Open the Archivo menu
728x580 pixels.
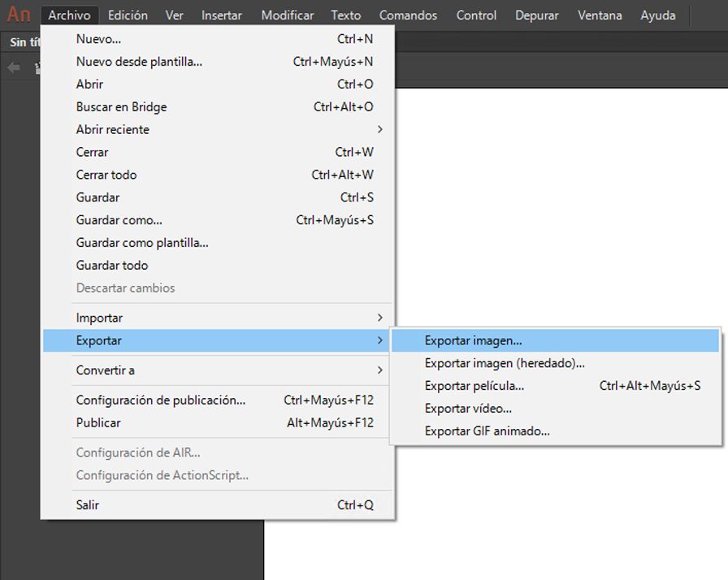pyautogui.click(x=69, y=15)
